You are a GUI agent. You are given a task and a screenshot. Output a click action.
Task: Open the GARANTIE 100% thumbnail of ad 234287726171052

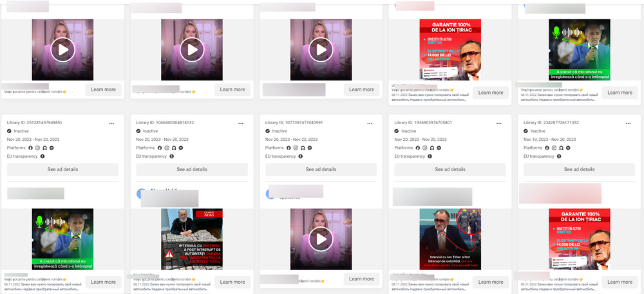[579, 239]
